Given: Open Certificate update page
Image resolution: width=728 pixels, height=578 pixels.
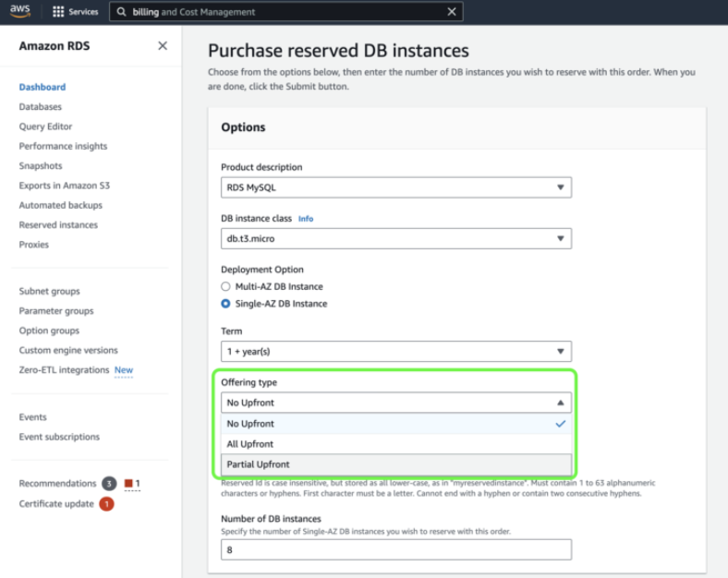Looking at the screenshot, I should coord(56,504).
